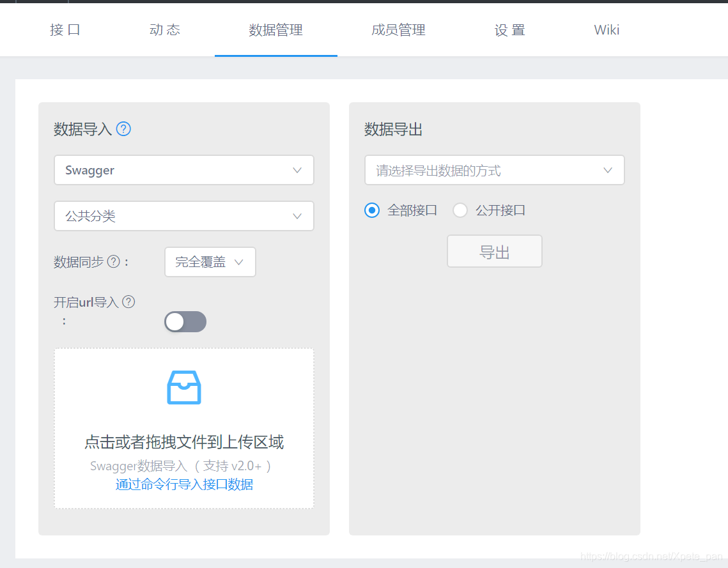728x568 pixels.
Task: Choose the 公开接口 radio option
Action: tap(460, 210)
